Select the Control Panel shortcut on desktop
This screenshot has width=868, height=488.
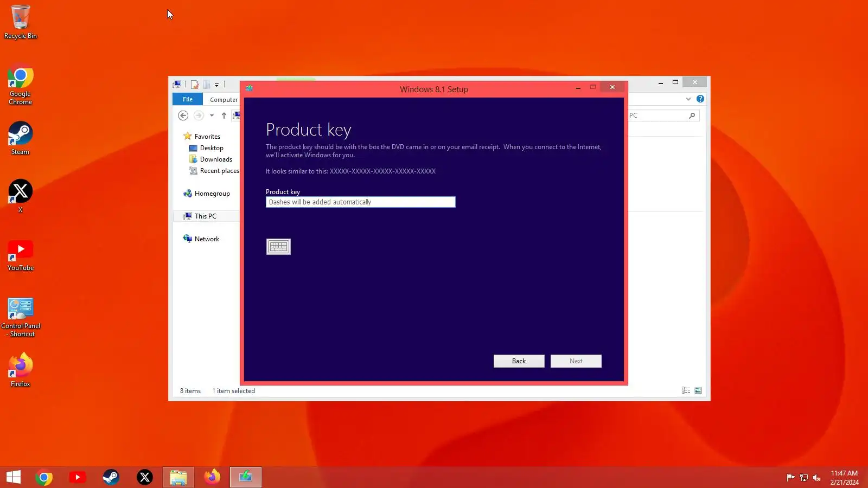21,317
